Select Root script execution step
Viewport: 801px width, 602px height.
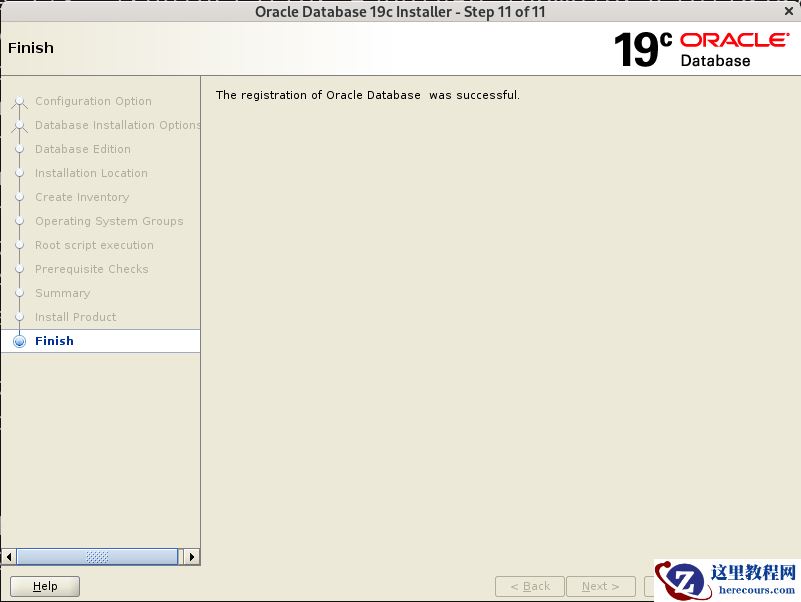(x=95, y=245)
